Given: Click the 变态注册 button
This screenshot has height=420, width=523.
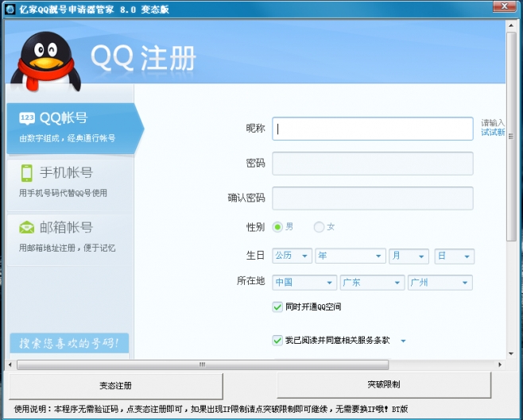Looking at the screenshot, I should (x=116, y=386).
